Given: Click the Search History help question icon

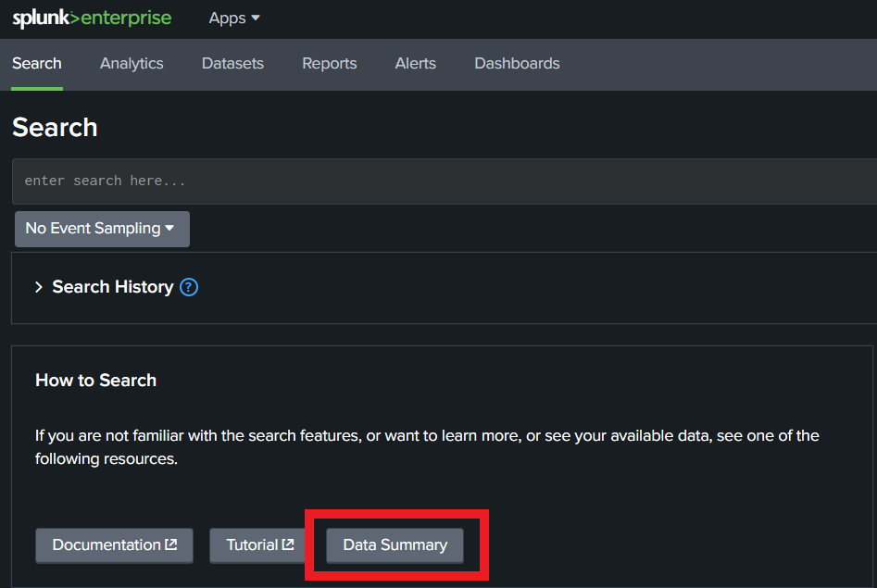Looking at the screenshot, I should point(189,287).
